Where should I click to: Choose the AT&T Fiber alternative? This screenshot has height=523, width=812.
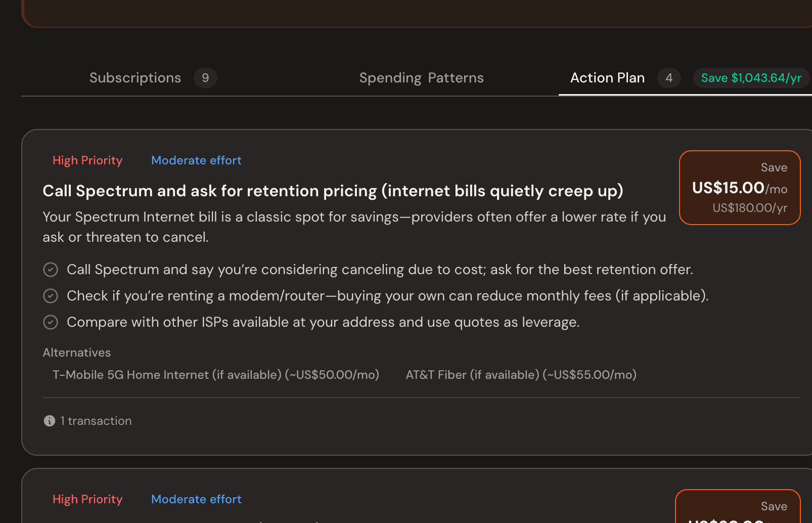tap(521, 375)
